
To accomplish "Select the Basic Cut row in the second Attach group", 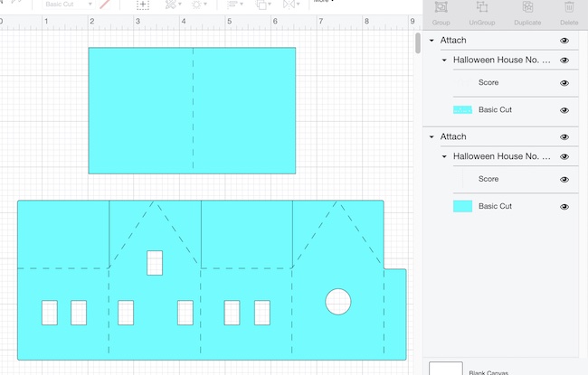I will (x=516, y=206).
